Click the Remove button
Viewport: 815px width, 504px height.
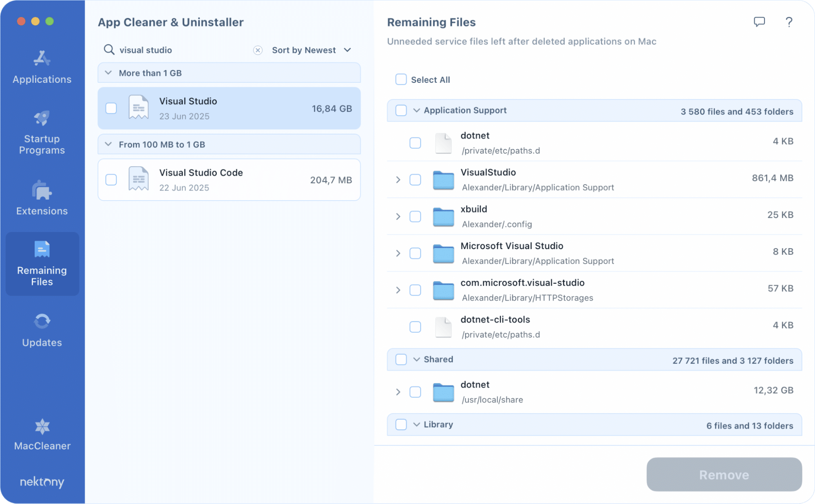point(724,474)
